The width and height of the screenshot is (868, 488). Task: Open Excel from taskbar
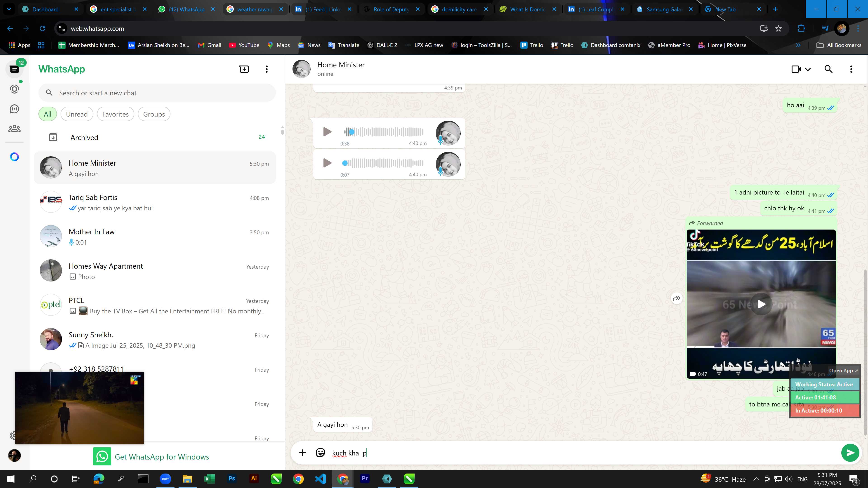pos(209,479)
